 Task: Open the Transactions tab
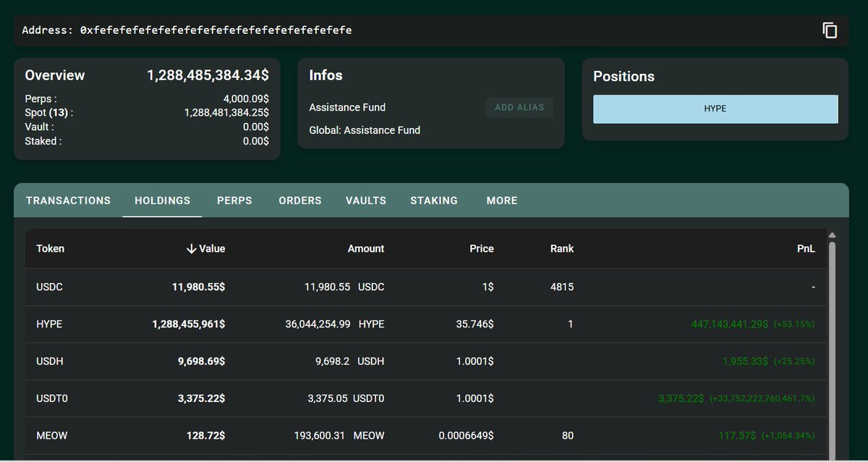(69, 200)
